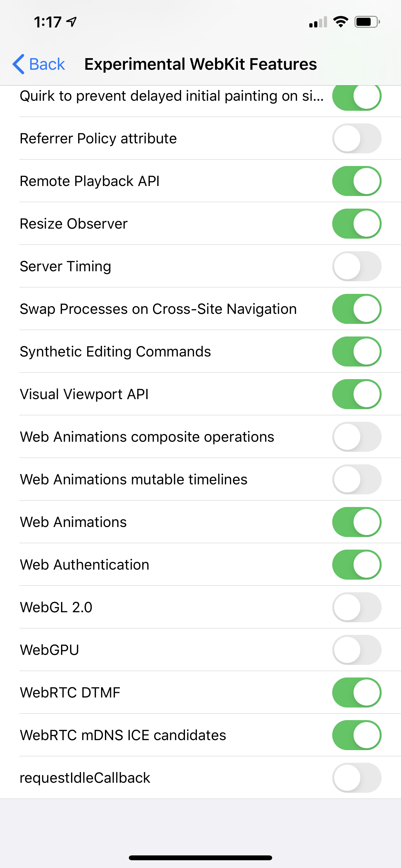Tap the location arrow beside the time
The image size is (401, 868).
click(x=72, y=22)
